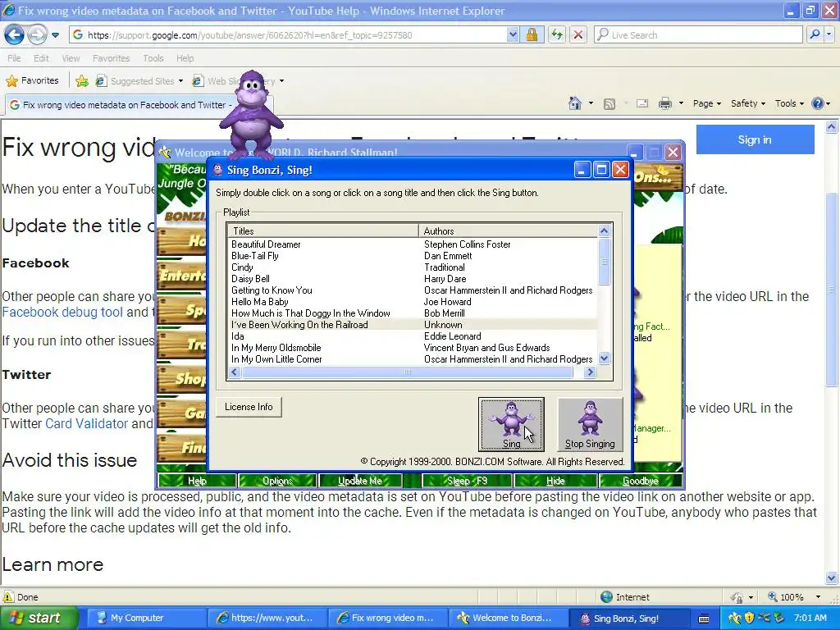Image resolution: width=840 pixels, height=630 pixels.
Task: Open Suggested Sites dropdown
Action: (x=139, y=81)
